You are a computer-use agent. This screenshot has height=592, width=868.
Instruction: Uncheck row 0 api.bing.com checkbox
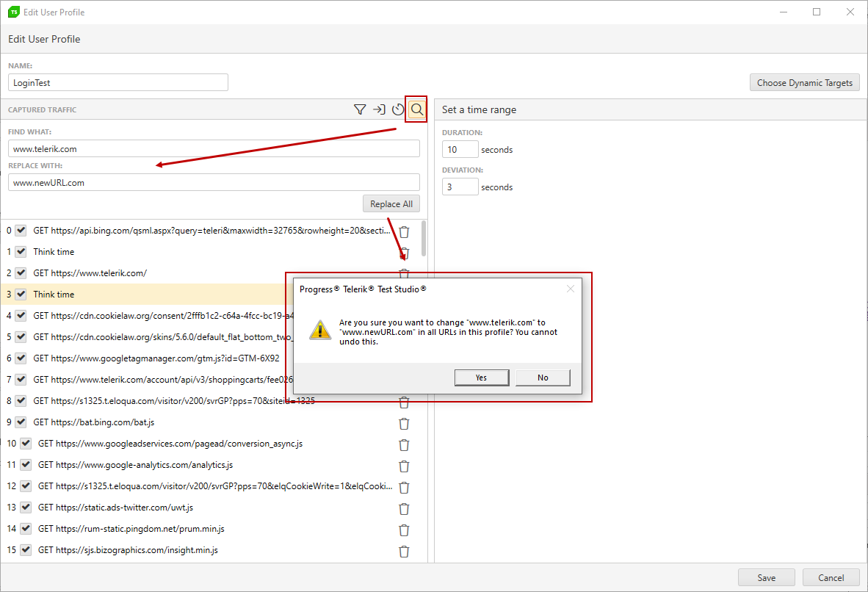(21, 230)
